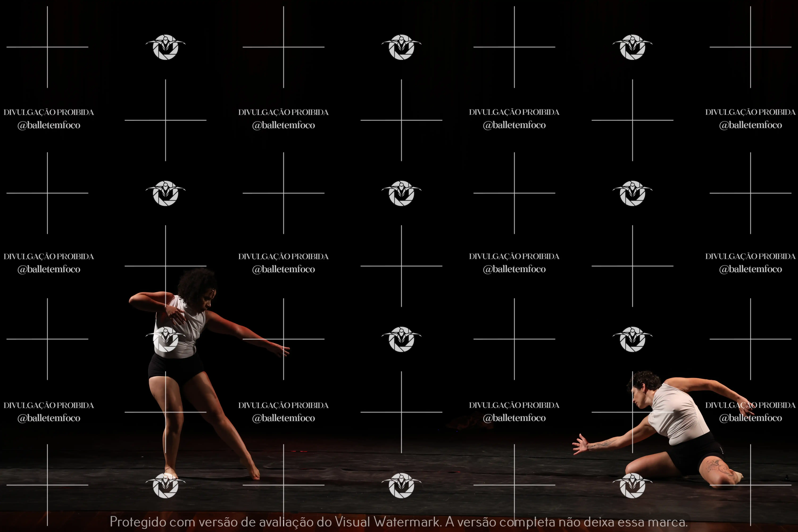Image resolution: width=798 pixels, height=532 pixels.
Task: Click the top-right camera shutter logo
Action: tap(632, 47)
